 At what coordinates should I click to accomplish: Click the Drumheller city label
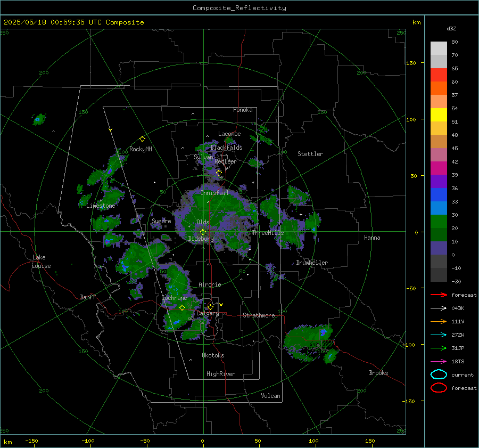(x=312, y=263)
